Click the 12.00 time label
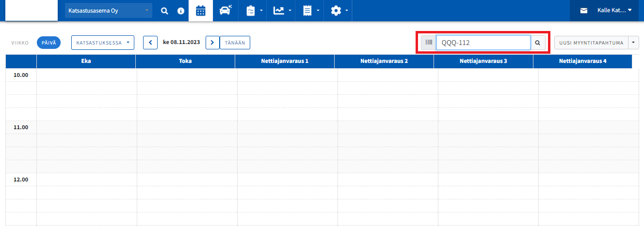644x226 pixels. click(x=21, y=180)
